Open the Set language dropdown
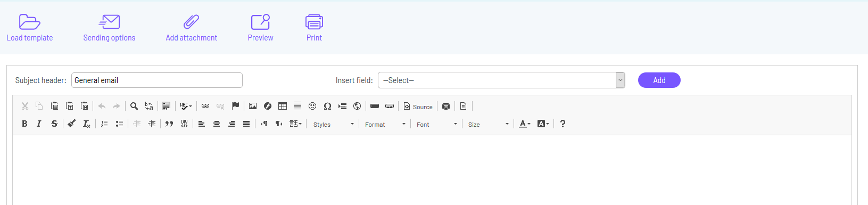The width and height of the screenshot is (868, 205). [x=296, y=124]
